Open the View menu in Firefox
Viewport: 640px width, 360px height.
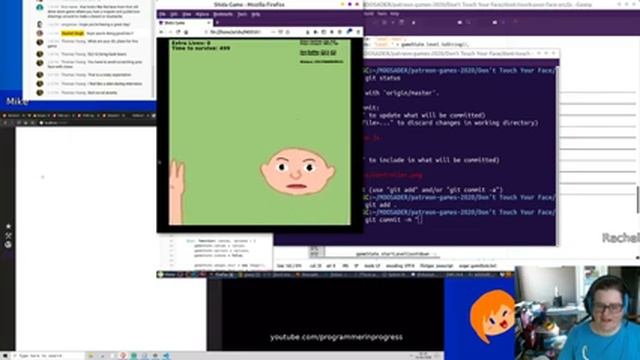point(187,14)
